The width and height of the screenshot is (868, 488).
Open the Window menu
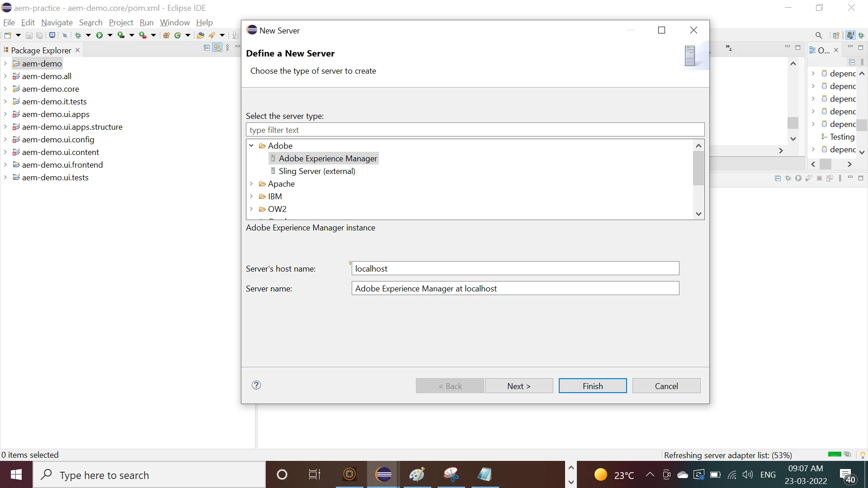(x=175, y=23)
